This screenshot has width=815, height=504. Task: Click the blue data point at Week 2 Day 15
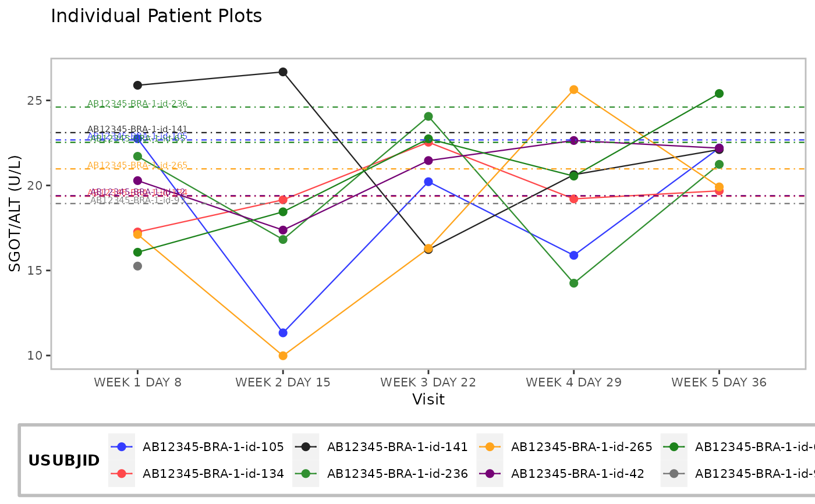283,333
